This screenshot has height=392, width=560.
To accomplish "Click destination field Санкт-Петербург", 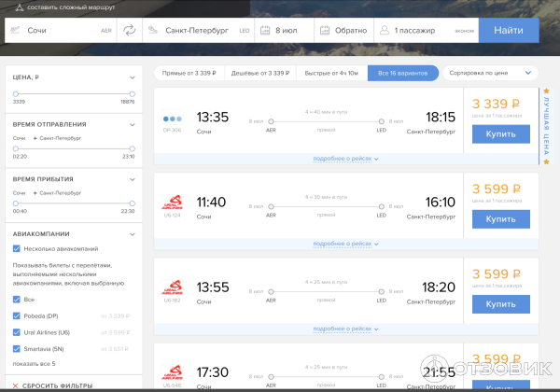I will 199,31.
